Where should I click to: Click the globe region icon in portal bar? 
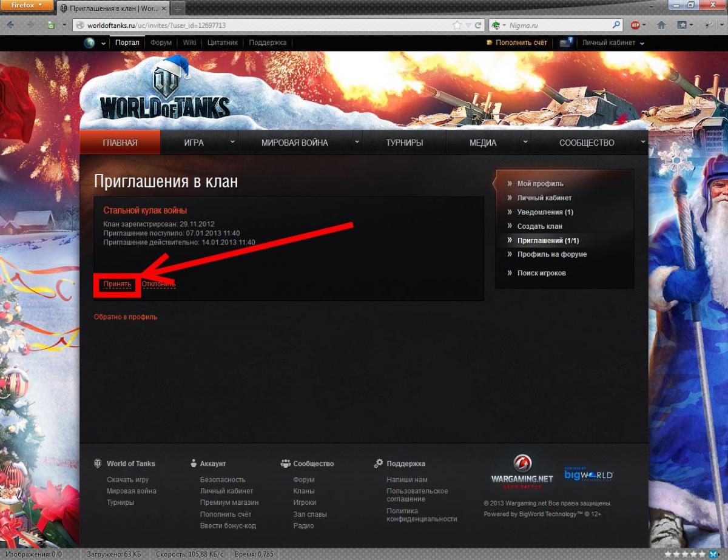[x=90, y=43]
